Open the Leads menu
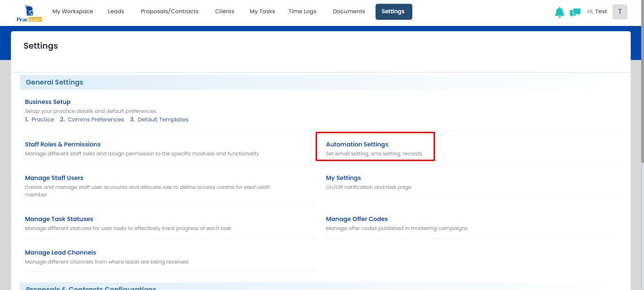The height and width of the screenshot is (290, 644). tap(116, 11)
